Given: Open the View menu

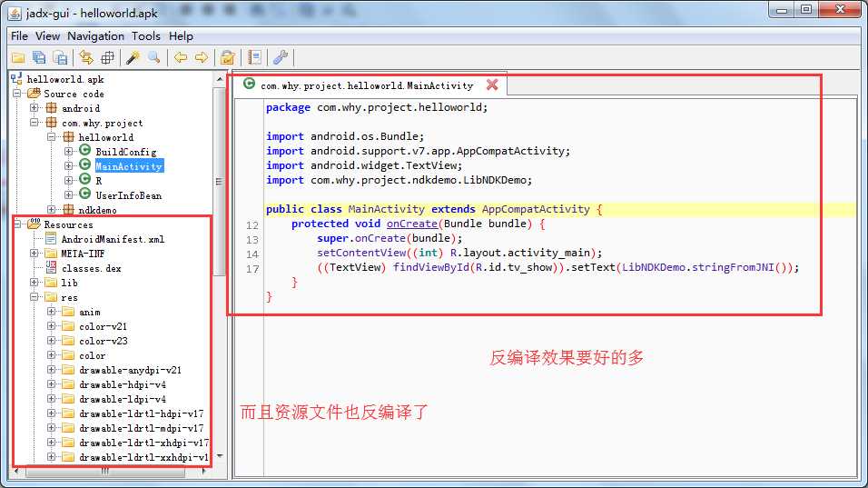Looking at the screenshot, I should (47, 36).
